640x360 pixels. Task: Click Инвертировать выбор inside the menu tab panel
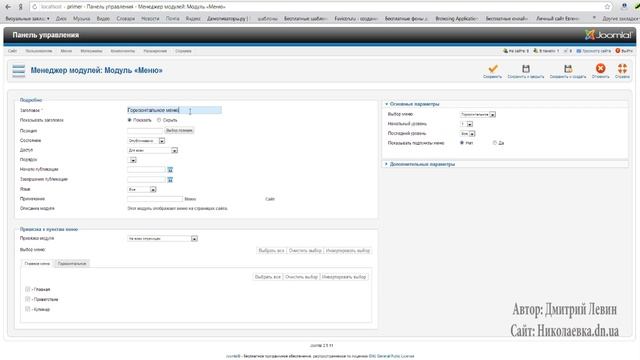(x=344, y=277)
